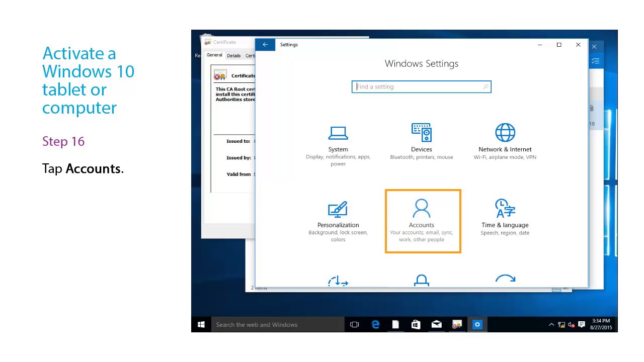The image size is (644, 362).
Task: Open the Mail app on the taskbar
Action: (x=436, y=325)
